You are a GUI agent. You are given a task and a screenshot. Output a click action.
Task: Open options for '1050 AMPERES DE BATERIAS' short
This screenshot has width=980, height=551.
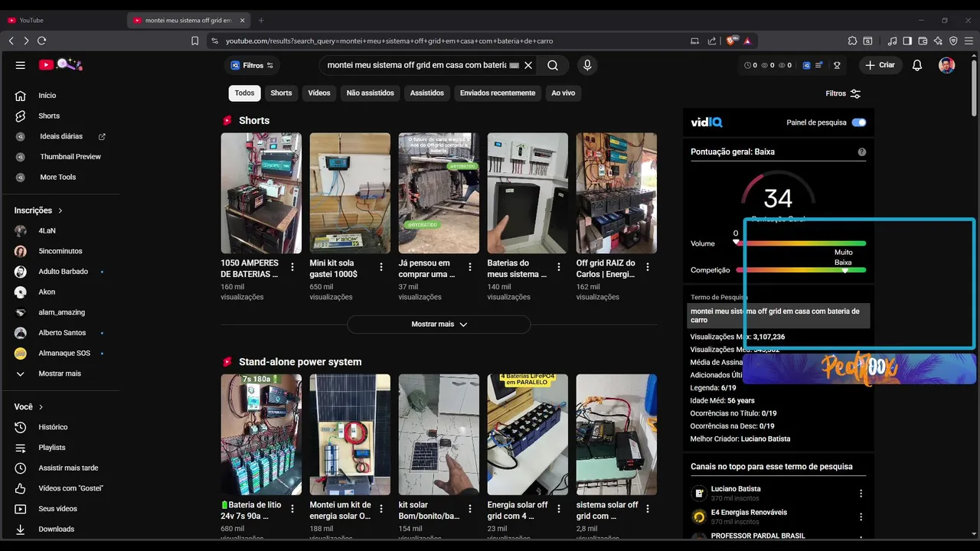(292, 267)
